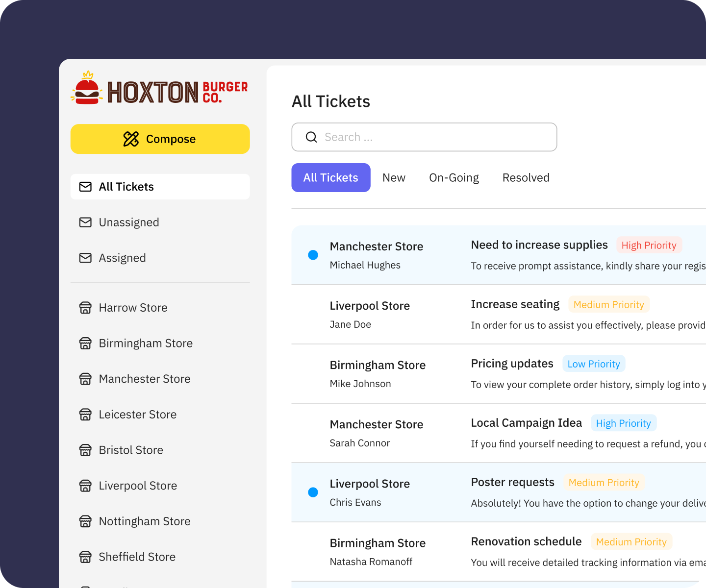706x588 pixels.
Task: Select Nottingham Store in the sidebar
Action: pyautogui.click(x=160, y=521)
